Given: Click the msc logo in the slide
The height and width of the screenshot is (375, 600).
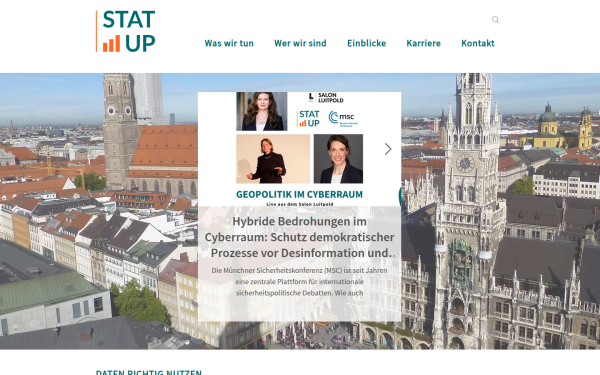Looking at the screenshot, I should pyautogui.click(x=343, y=119).
